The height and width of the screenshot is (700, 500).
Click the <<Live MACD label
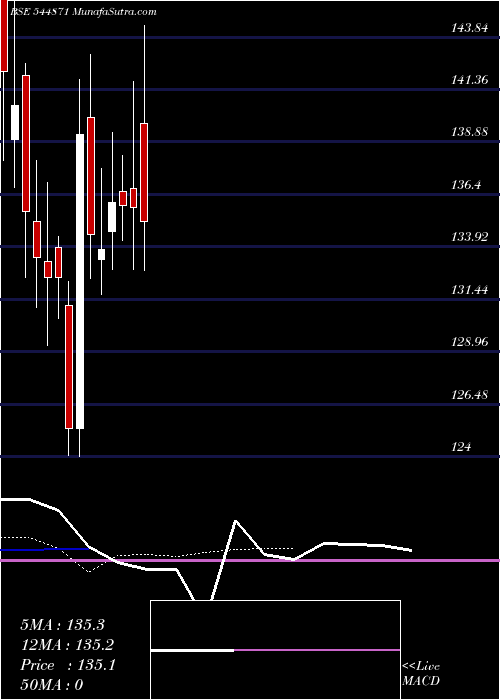pyautogui.click(x=421, y=673)
